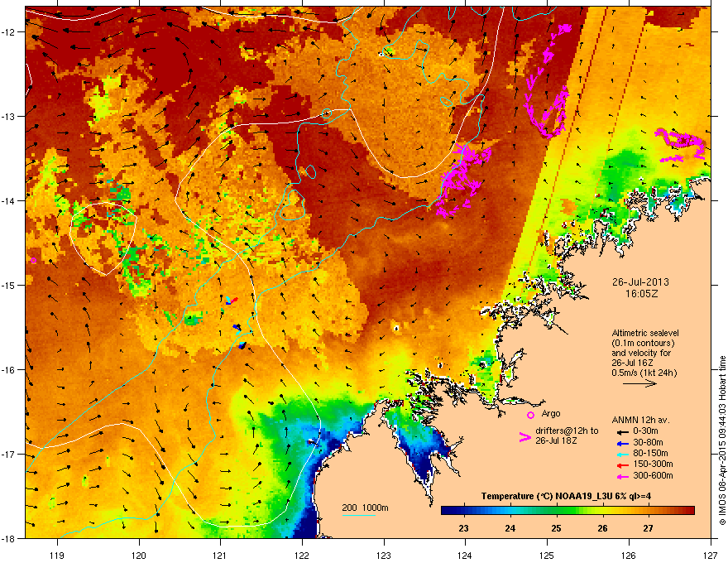Click the longitude axis label "120"
The height and width of the screenshot is (563, 728).
pos(139,555)
